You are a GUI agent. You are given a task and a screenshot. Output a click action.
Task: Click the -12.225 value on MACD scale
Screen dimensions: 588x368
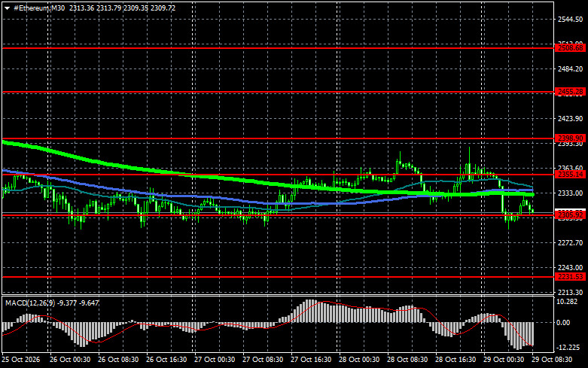(568, 348)
